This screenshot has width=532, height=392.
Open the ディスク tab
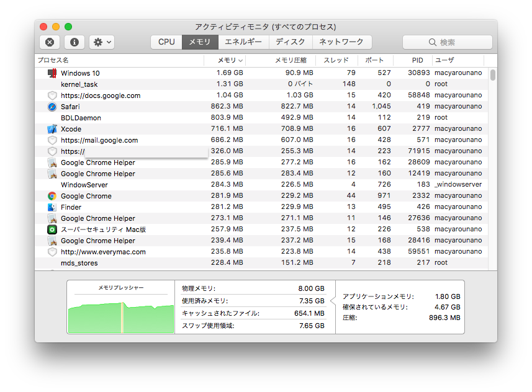[291, 42]
